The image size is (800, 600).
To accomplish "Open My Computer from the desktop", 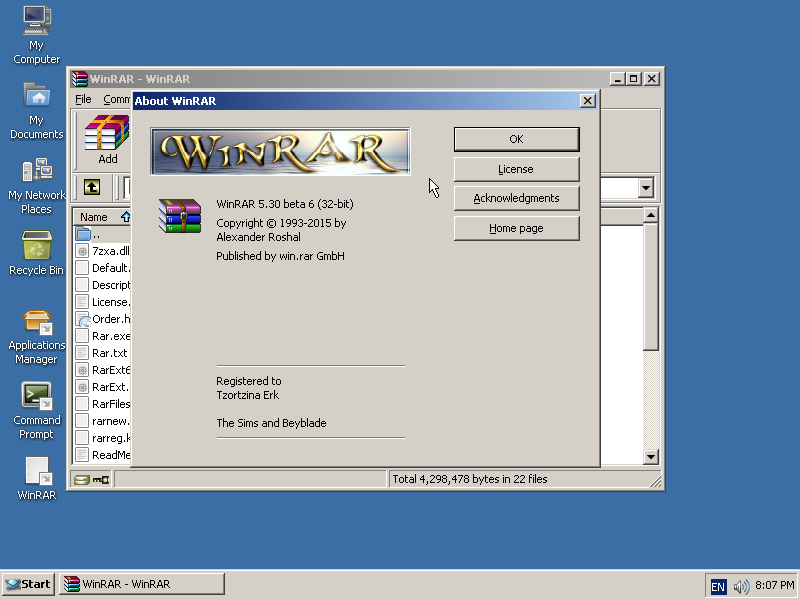I will click(36, 22).
